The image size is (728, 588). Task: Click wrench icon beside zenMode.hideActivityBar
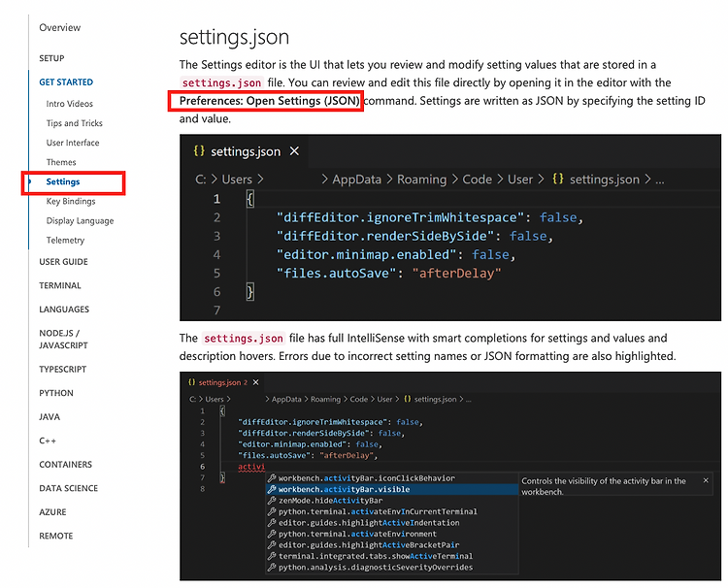click(272, 501)
